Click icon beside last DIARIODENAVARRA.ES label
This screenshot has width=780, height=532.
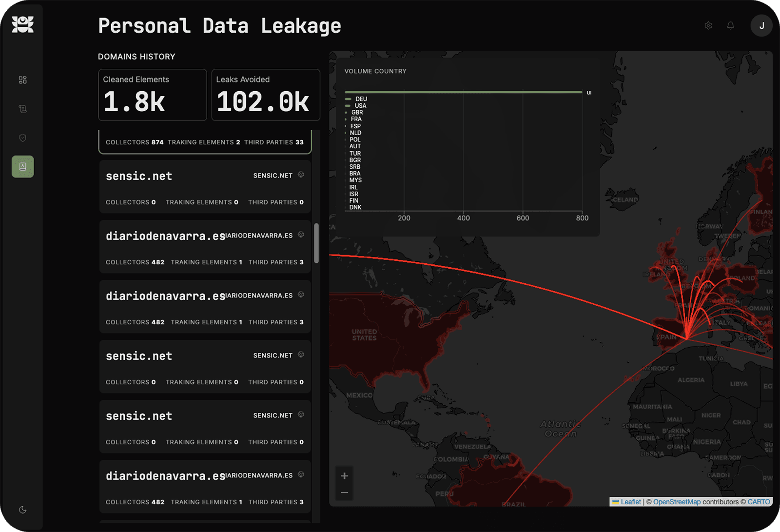tap(301, 474)
